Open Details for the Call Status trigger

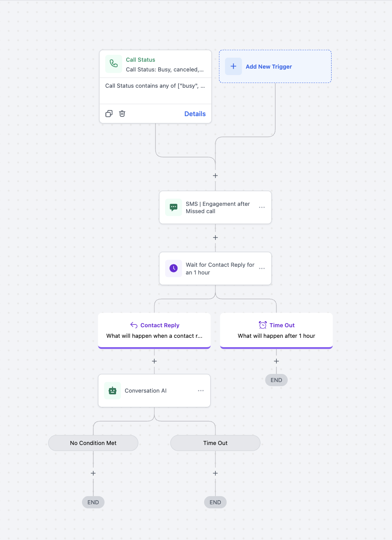195,114
